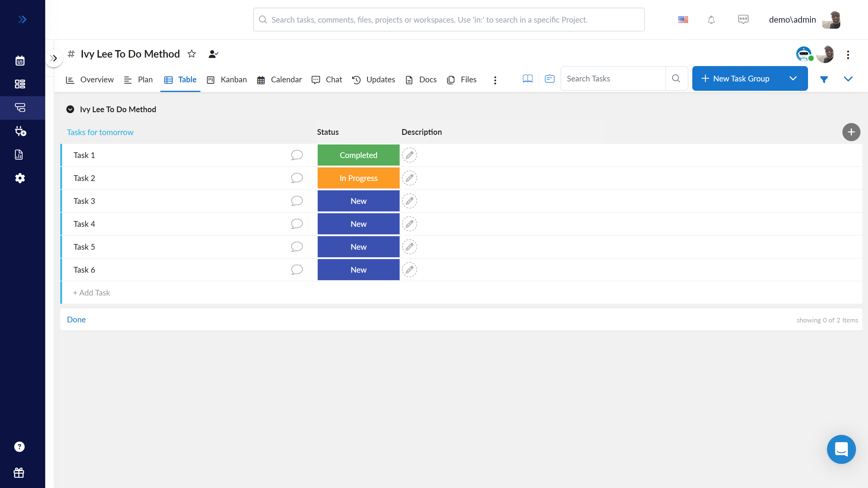Collapse the Ivy Lee To Do Method group
Image resolution: width=868 pixels, height=488 pixels.
70,109
